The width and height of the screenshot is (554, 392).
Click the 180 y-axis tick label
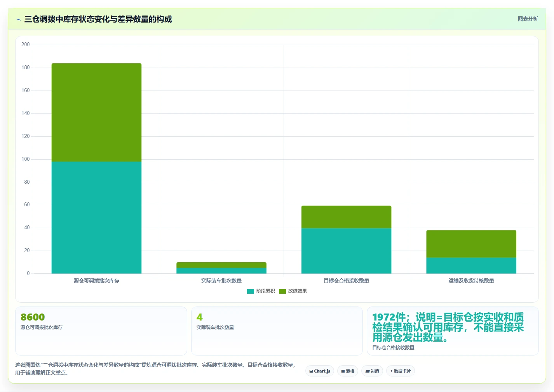[26, 68]
